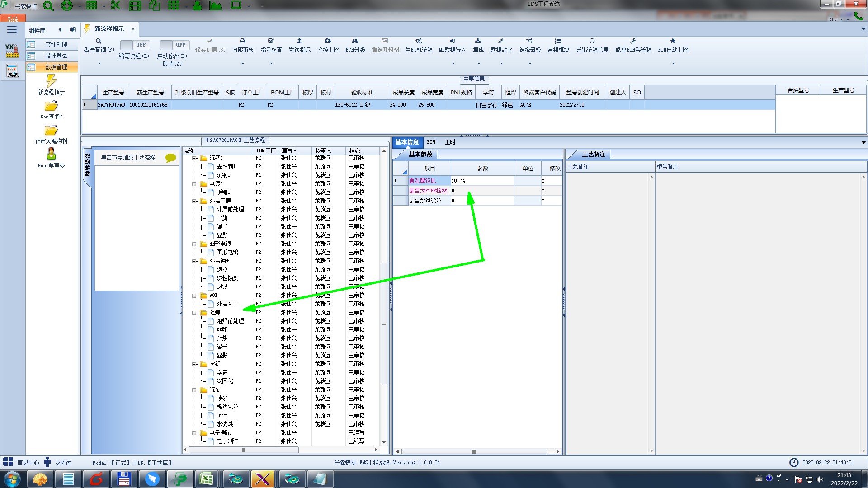Click the 内部审核 printer icon

pyautogui.click(x=242, y=41)
